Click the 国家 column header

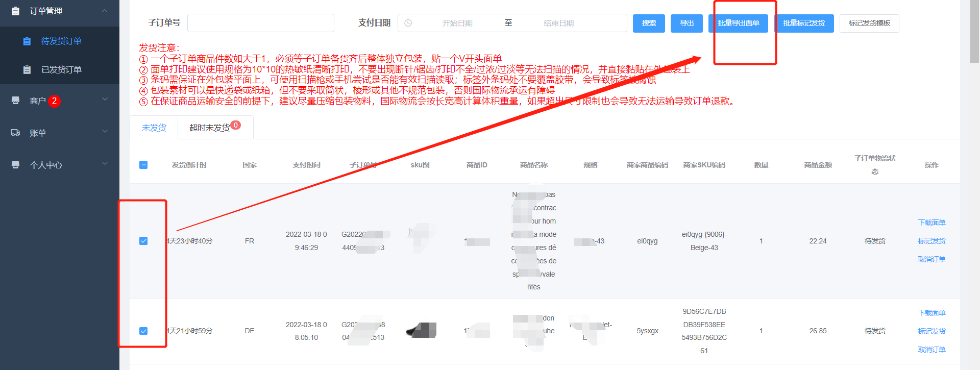250,165
